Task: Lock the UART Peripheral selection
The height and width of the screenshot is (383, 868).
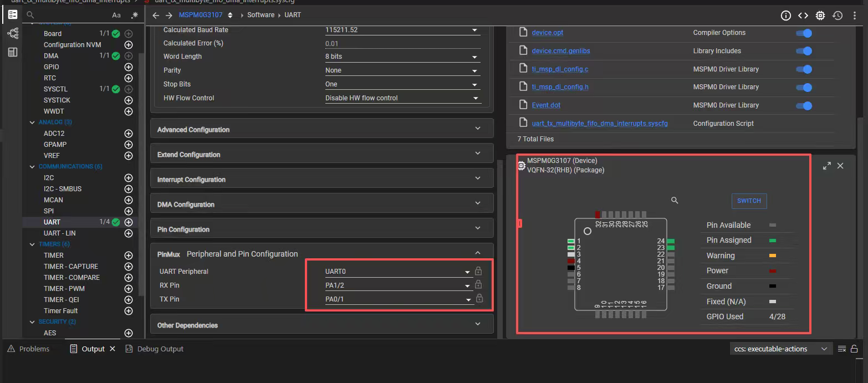Action: (x=478, y=271)
